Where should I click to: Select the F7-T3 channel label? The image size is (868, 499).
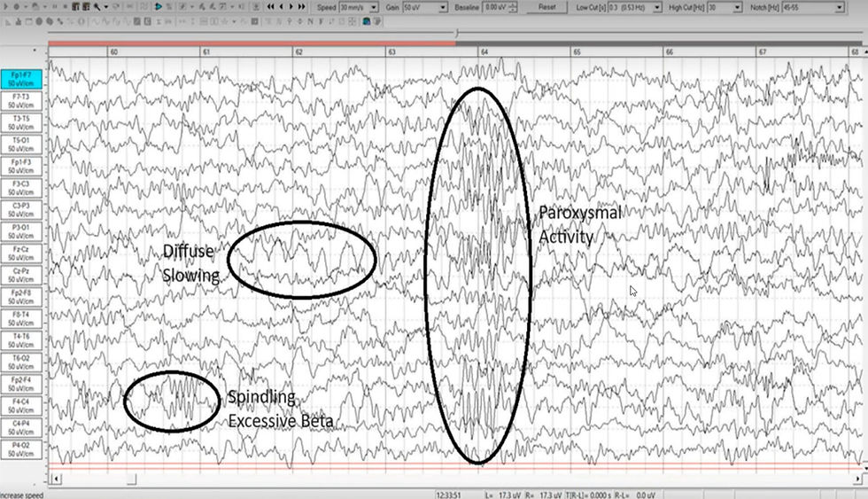point(21,101)
